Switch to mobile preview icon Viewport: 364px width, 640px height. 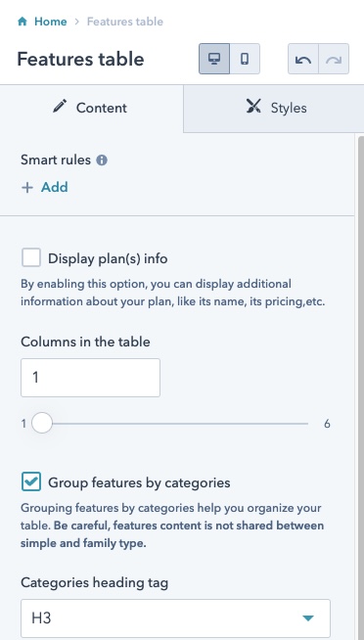[x=245, y=59]
